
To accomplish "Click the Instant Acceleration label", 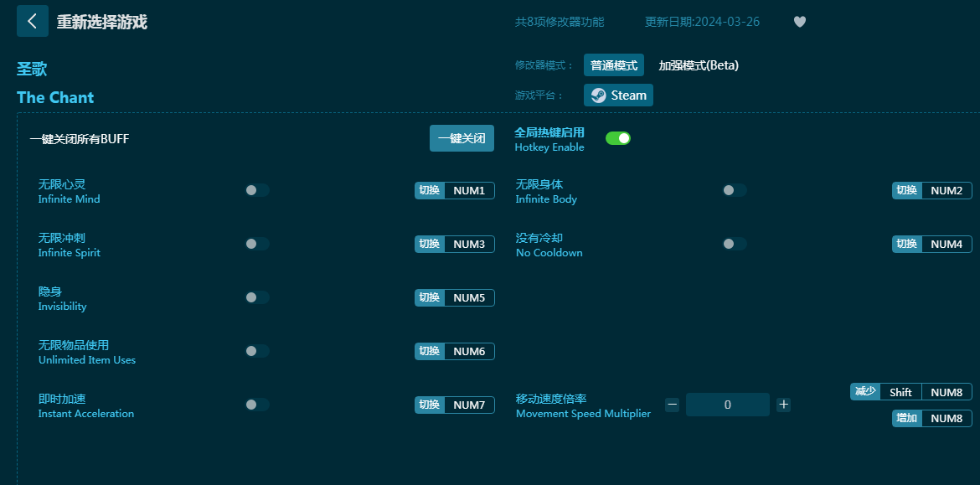I will (85, 414).
